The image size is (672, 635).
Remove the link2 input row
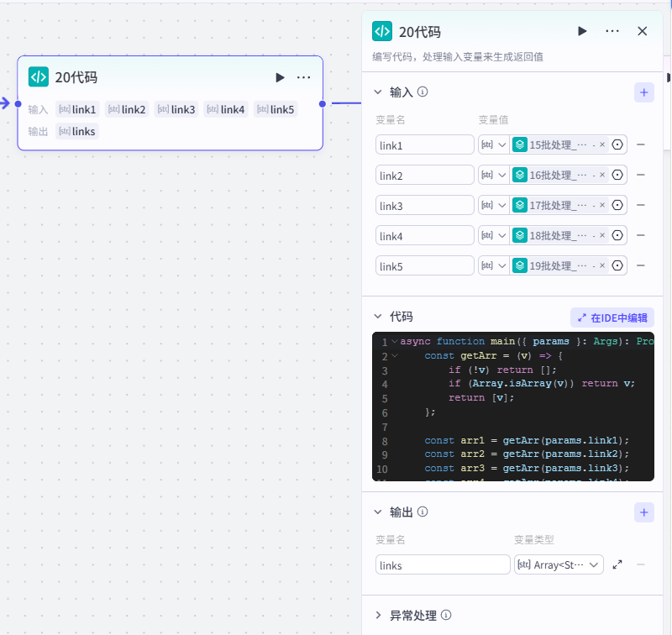pyautogui.click(x=641, y=175)
